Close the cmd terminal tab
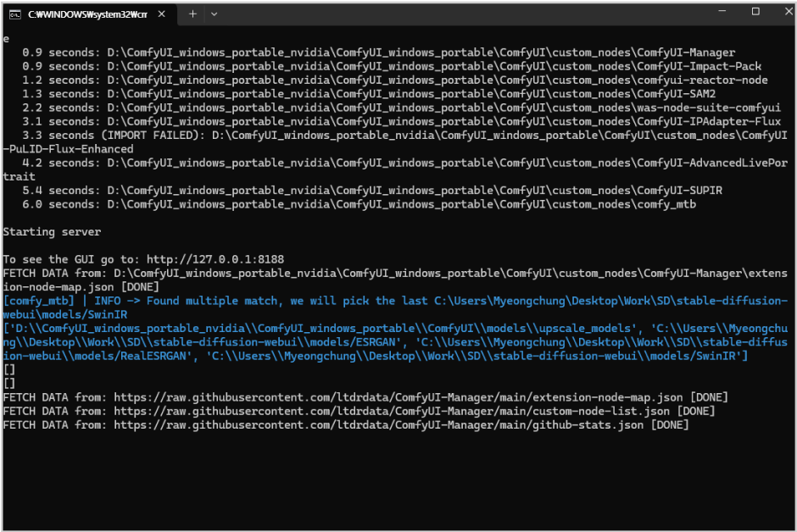The height and width of the screenshot is (532, 797). 162,14
